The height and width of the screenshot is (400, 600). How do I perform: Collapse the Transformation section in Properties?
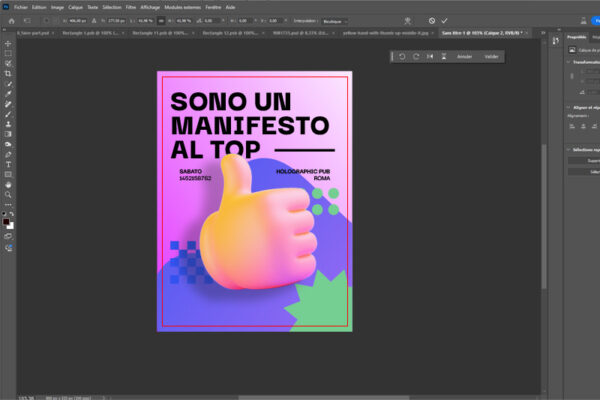[x=569, y=62]
